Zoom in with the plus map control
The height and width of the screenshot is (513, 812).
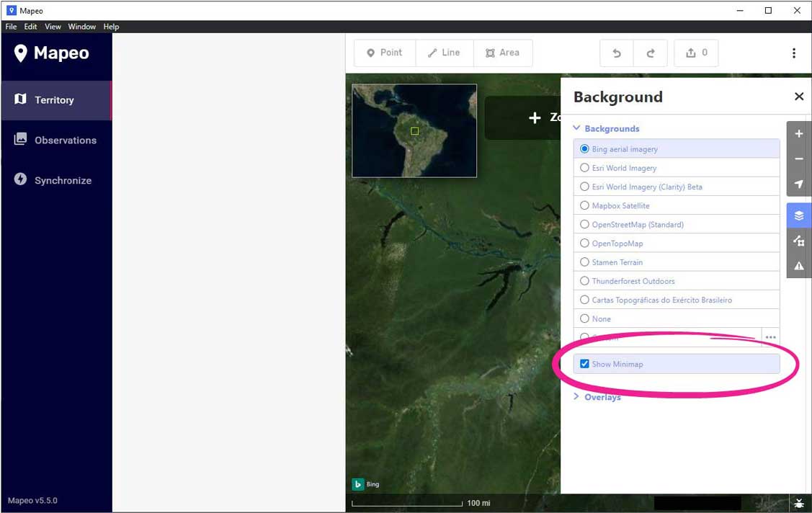(x=799, y=133)
